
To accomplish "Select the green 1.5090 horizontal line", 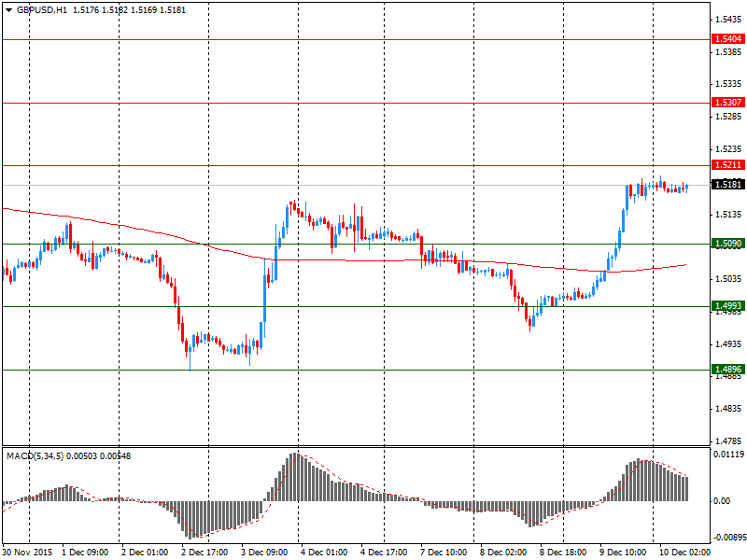I will (x=356, y=244).
